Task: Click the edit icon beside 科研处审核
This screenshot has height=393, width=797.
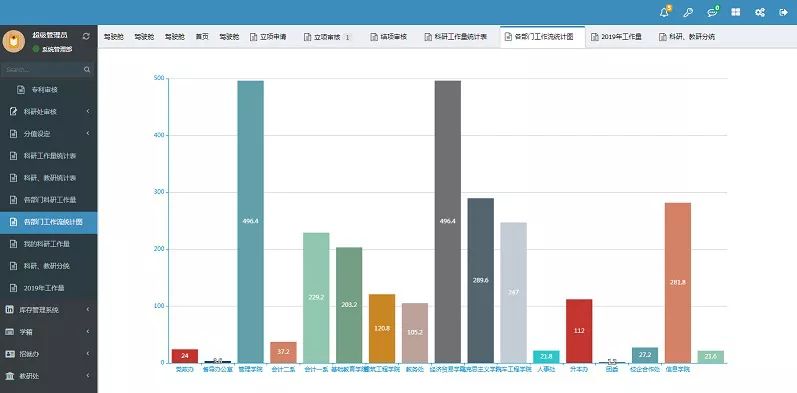Action: click(14, 111)
